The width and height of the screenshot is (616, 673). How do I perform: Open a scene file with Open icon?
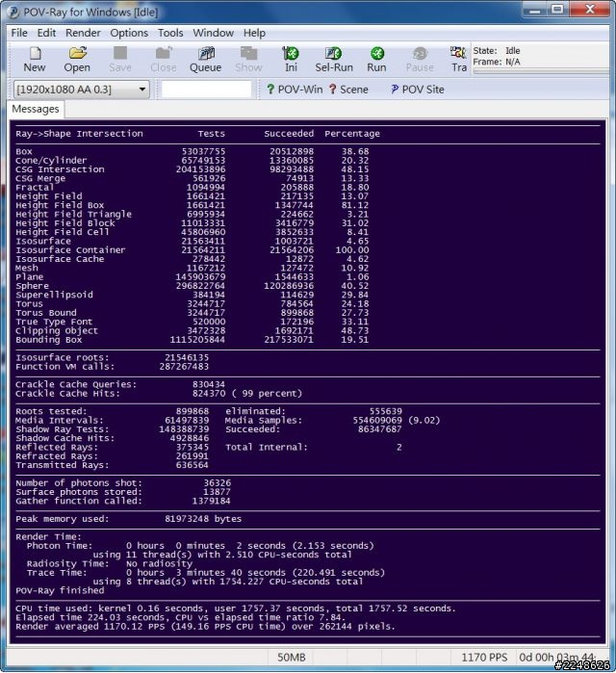pyautogui.click(x=77, y=60)
